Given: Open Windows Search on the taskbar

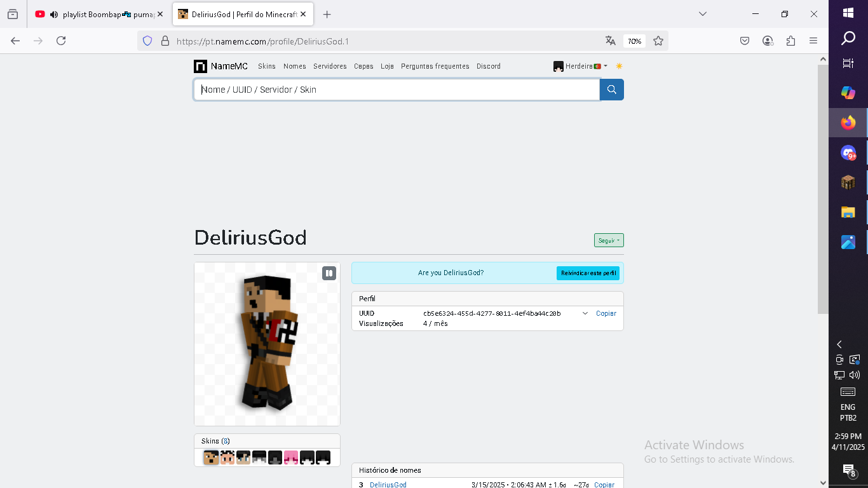Looking at the screenshot, I should click(848, 39).
